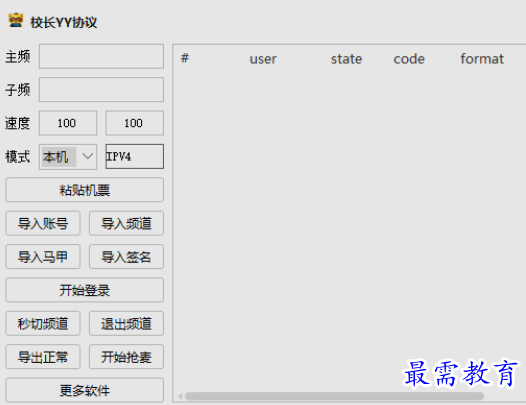The image size is (526, 405).
Task: Click the 校长YY协议 app icon in title bar
Action: coord(16,21)
